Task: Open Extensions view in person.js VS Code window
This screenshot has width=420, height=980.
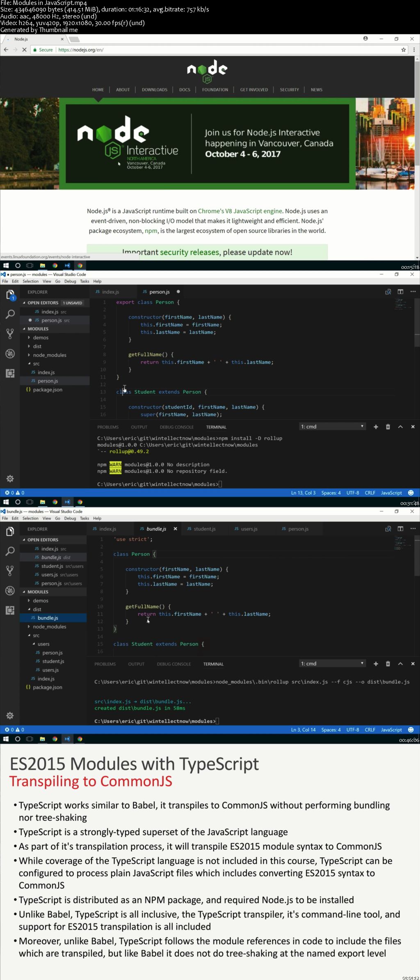Action: 10,373
